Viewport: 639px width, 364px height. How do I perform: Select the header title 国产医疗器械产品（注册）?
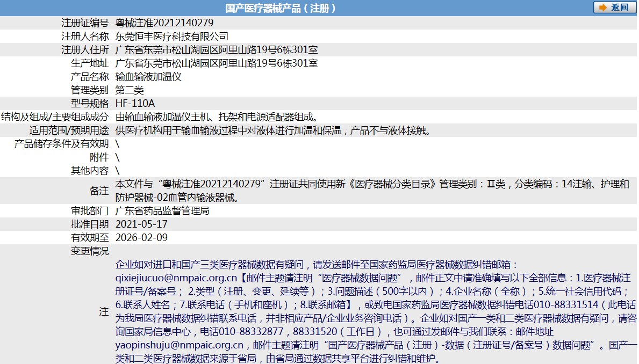click(x=281, y=8)
